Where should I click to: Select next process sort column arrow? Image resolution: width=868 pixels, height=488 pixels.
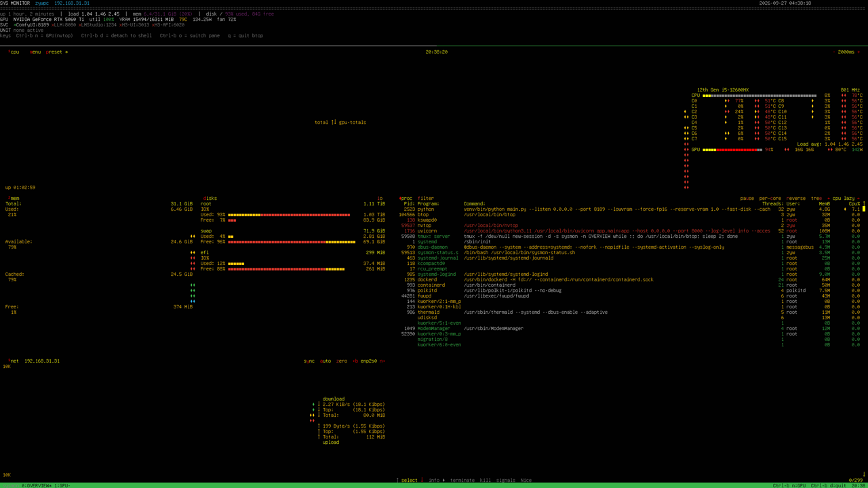pyautogui.click(x=860, y=199)
